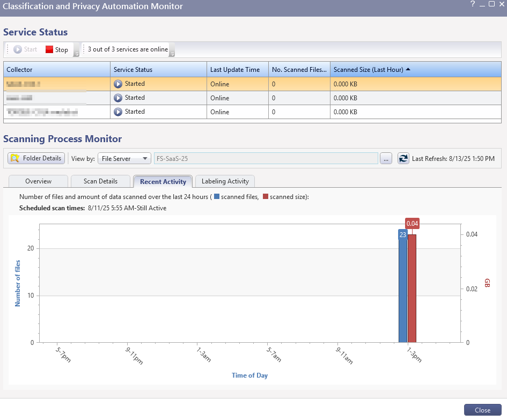Viewport: 507px width, 420px height.
Task: Click the 5-7am axis label
Action: [x=274, y=355]
